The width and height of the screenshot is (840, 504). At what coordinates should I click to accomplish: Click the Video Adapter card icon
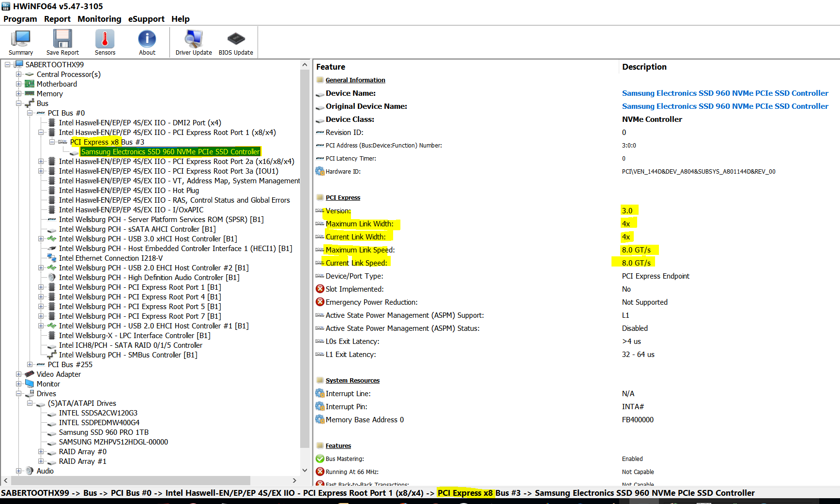tap(30, 374)
